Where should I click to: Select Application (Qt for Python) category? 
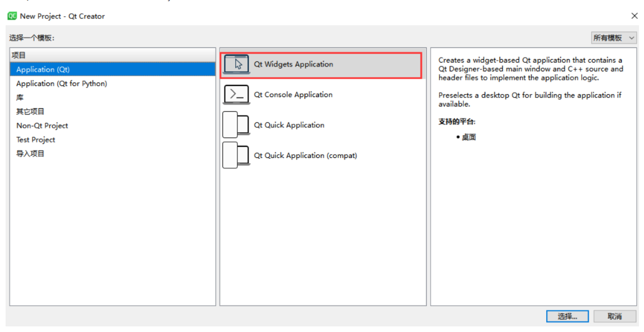point(112,83)
